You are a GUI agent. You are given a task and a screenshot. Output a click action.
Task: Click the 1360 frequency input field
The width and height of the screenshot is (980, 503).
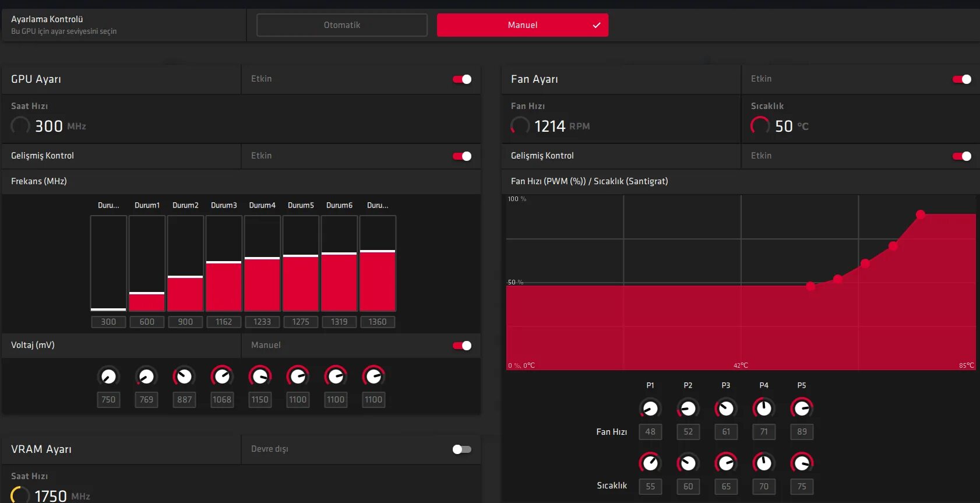tap(378, 322)
